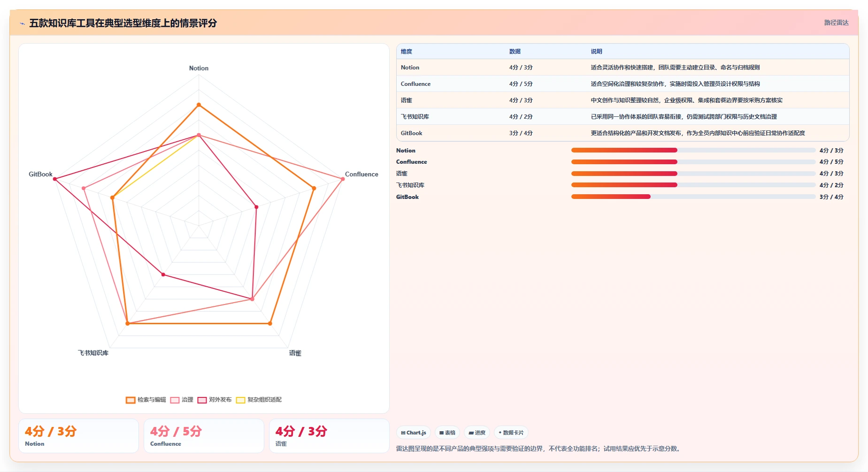Click the 进度 tag with bar icon
This screenshot has width=868, height=472.
(x=477, y=433)
